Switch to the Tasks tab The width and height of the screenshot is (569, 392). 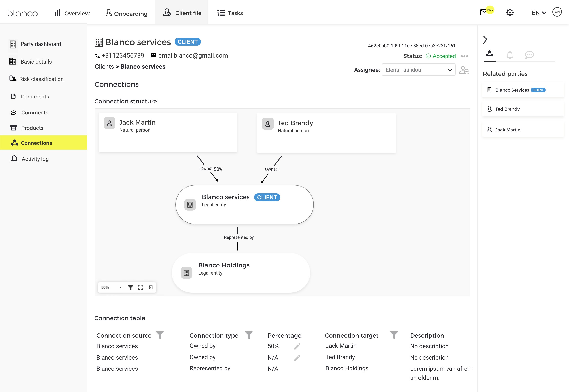click(230, 13)
